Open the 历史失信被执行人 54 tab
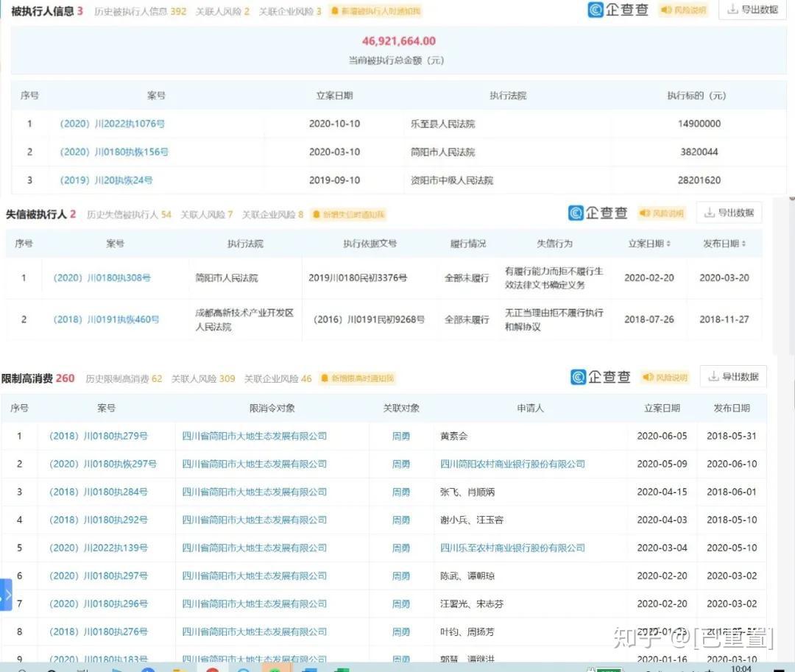The image size is (795, 672). click(x=129, y=214)
